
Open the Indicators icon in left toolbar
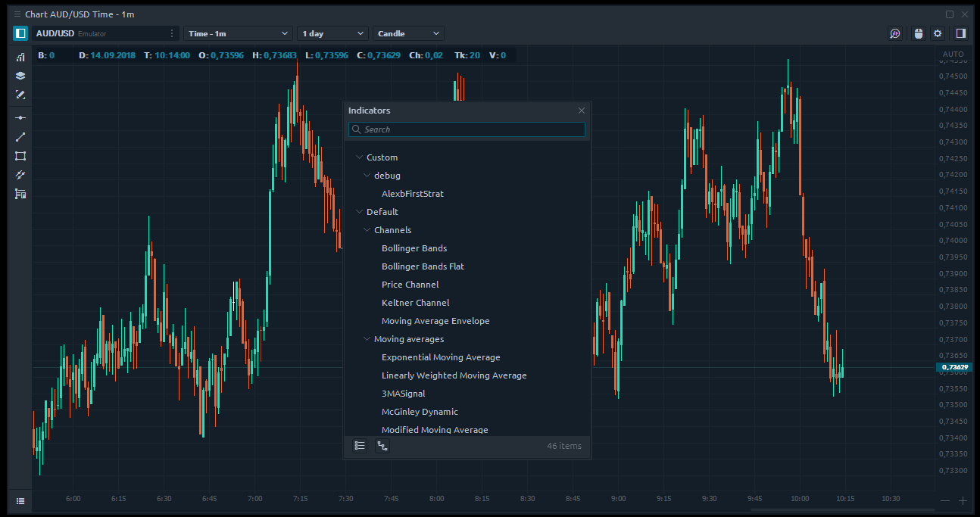(x=20, y=57)
